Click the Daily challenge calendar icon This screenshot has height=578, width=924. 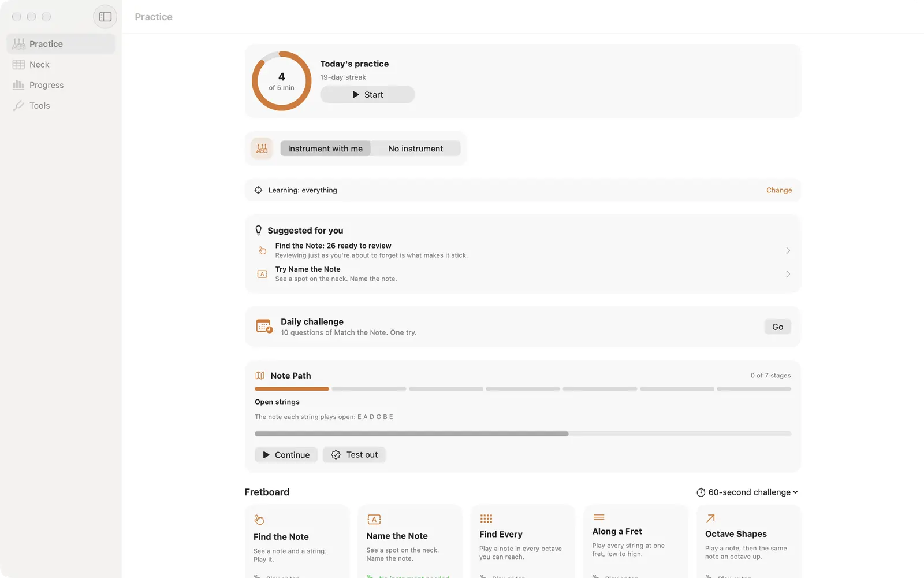pyautogui.click(x=264, y=327)
